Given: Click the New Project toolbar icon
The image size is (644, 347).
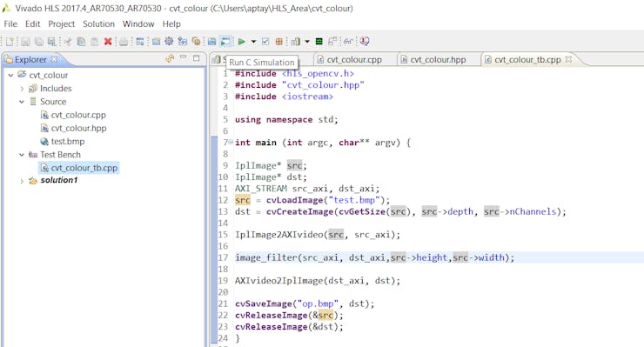Looking at the screenshot, I should (x=156, y=42).
